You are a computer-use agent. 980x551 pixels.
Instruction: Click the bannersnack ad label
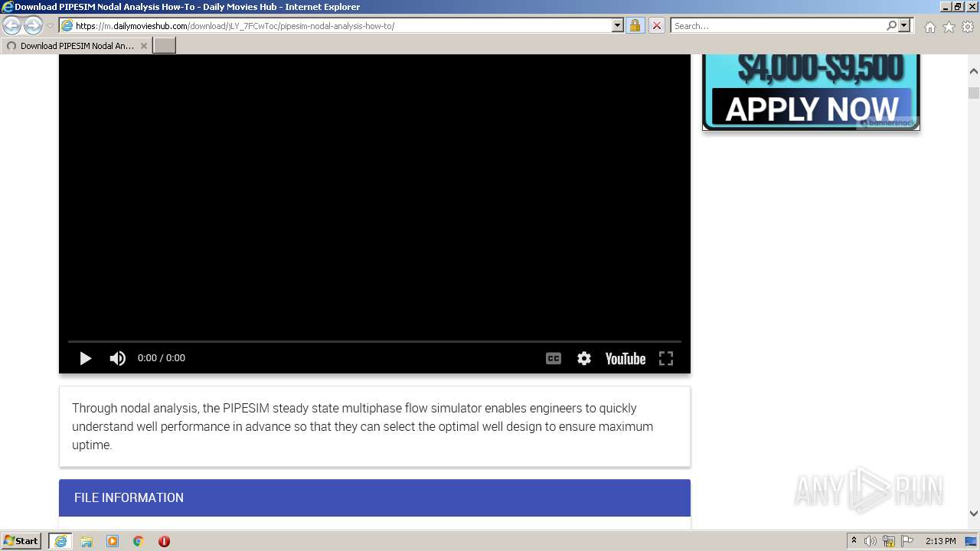click(x=887, y=122)
